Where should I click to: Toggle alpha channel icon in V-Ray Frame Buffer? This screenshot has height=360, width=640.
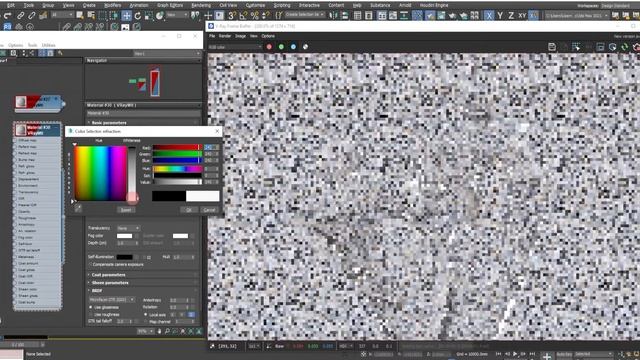(x=305, y=47)
